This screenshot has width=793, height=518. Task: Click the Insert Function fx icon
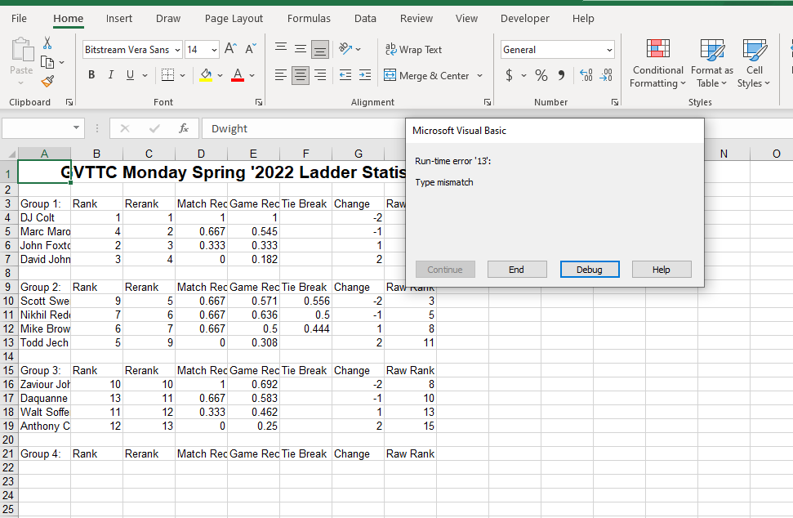coord(184,128)
